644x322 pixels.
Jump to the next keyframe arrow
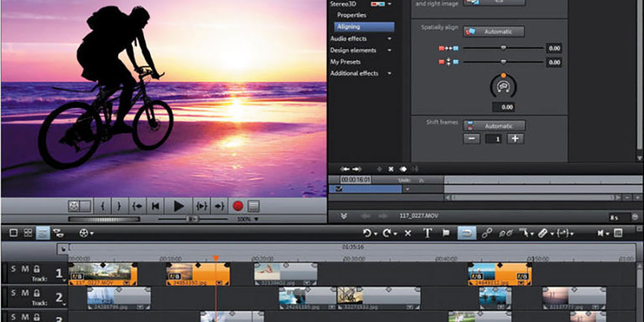[357, 169]
